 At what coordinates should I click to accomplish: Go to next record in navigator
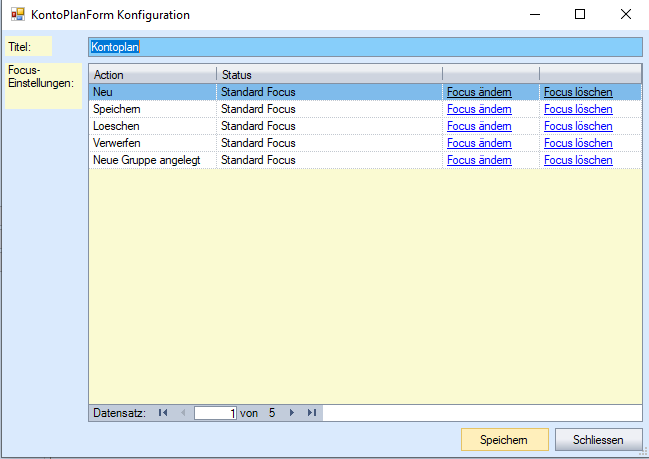(x=292, y=412)
